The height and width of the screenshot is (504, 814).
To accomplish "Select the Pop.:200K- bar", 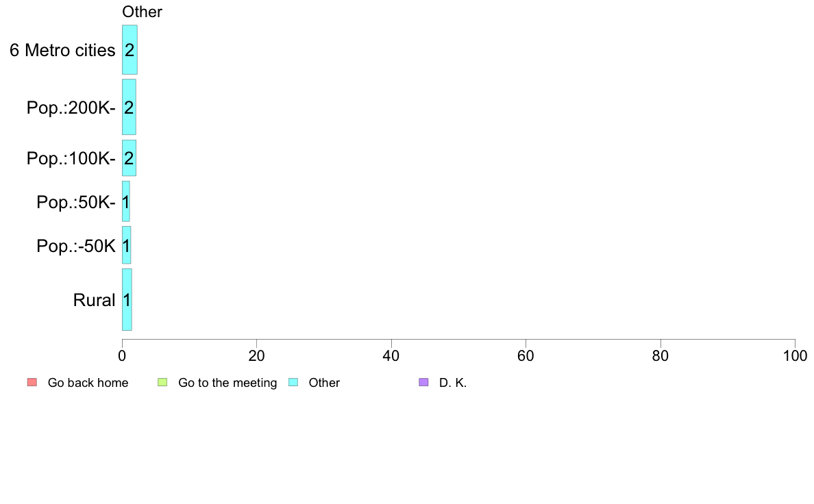I will pos(129,107).
